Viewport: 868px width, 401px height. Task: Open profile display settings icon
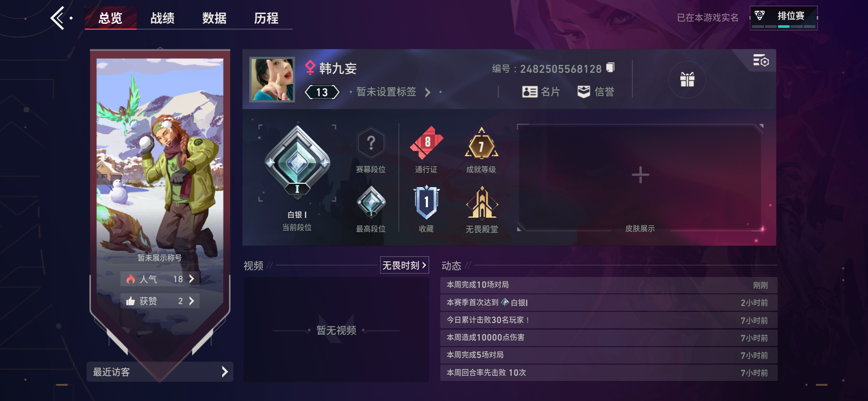point(761,61)
